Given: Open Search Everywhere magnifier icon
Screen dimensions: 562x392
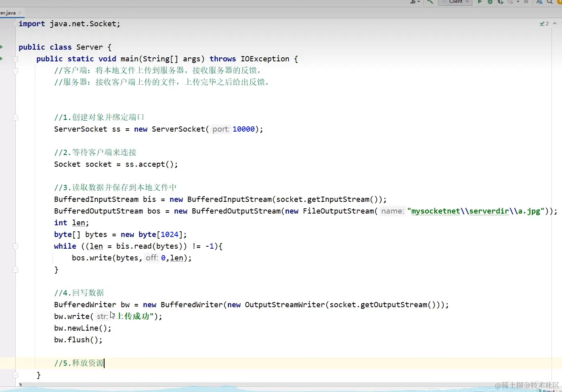Looking at the screenshot, I should 550,2.
